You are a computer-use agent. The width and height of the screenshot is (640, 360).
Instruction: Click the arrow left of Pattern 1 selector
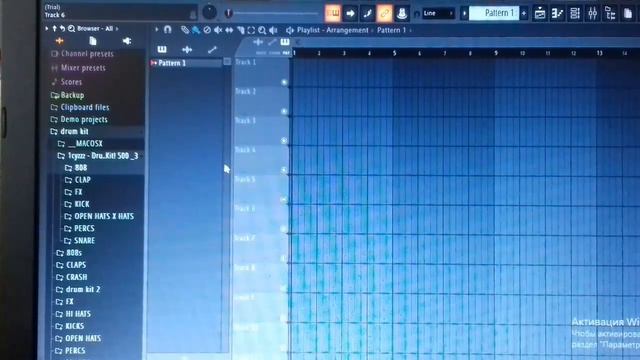464,13
